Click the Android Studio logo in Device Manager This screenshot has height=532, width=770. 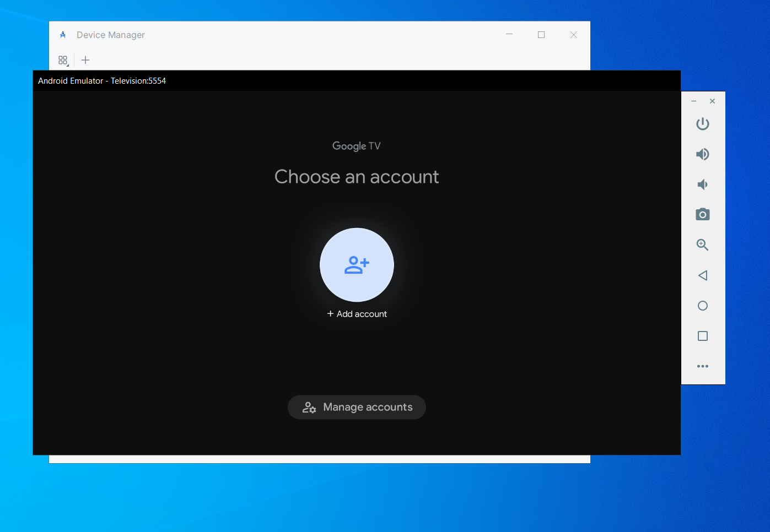[x=63, y=35]
